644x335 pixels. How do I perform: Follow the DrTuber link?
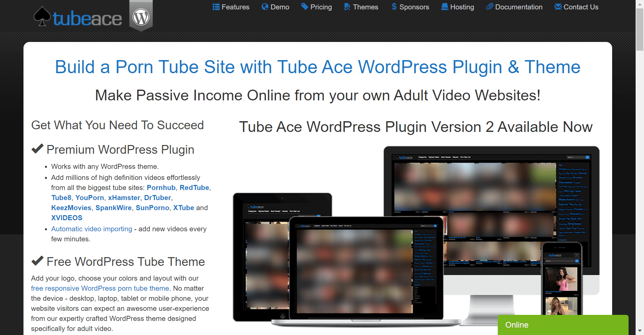158,198
